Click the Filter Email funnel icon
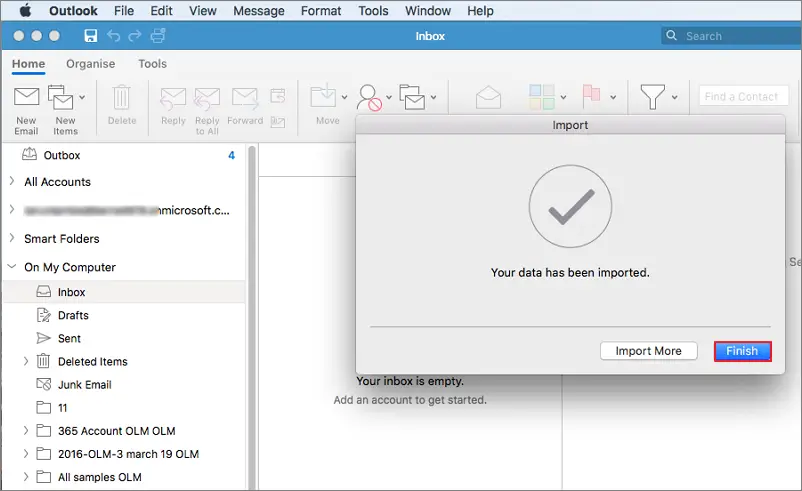Screen dimensions: 802x491 [x=653, y=97]
